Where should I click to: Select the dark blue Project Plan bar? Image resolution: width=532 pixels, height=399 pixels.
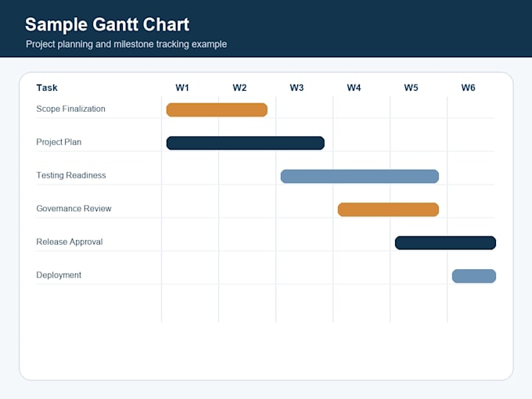tap(246, 143)
